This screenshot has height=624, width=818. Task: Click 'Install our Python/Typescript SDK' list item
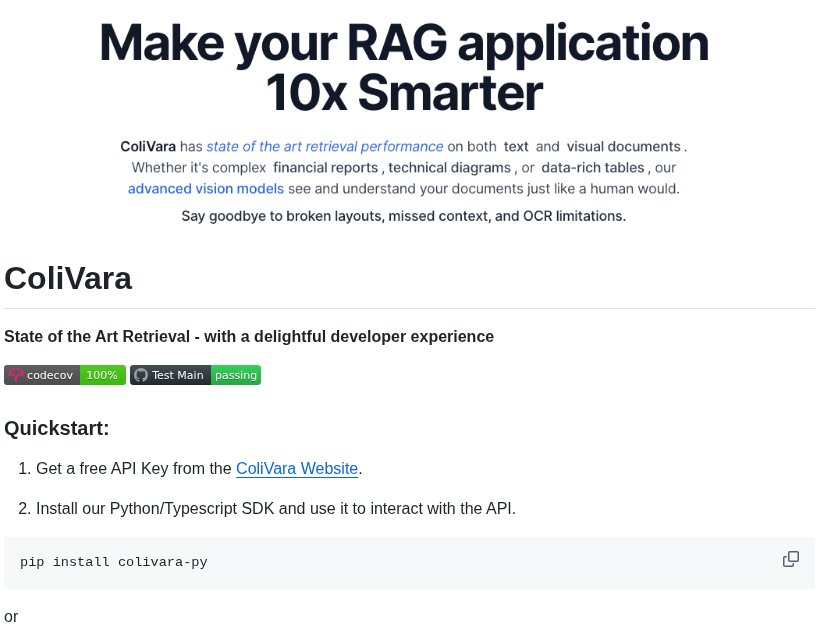[x=275, y=508]
